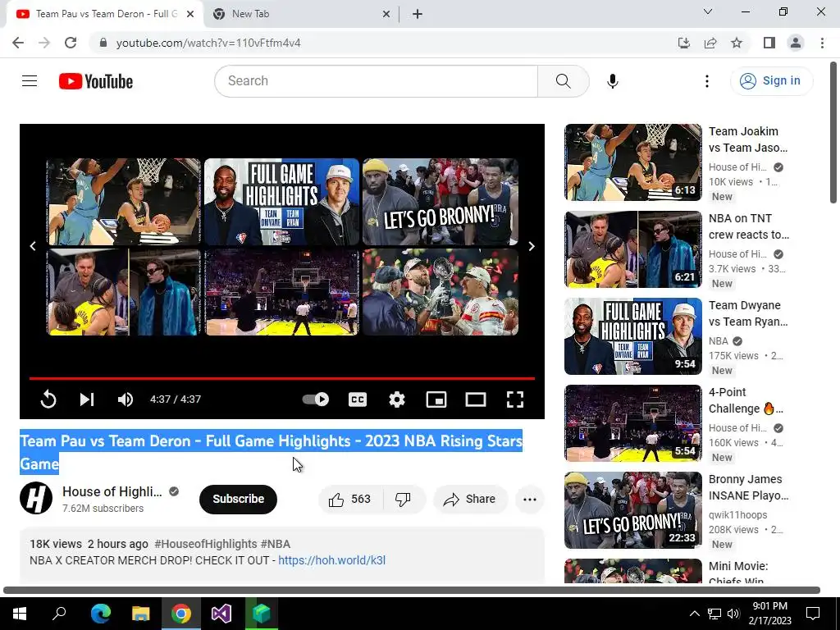Bookmark this page with the star

coord(737,43)
